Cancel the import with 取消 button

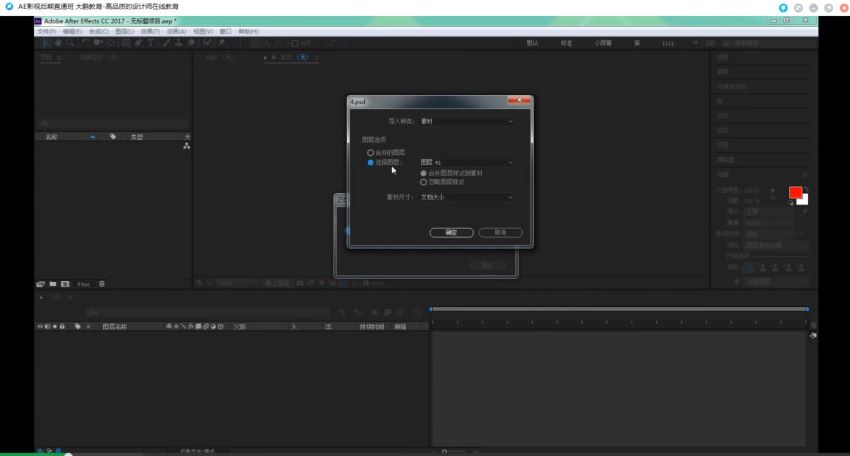click(500, 233)
